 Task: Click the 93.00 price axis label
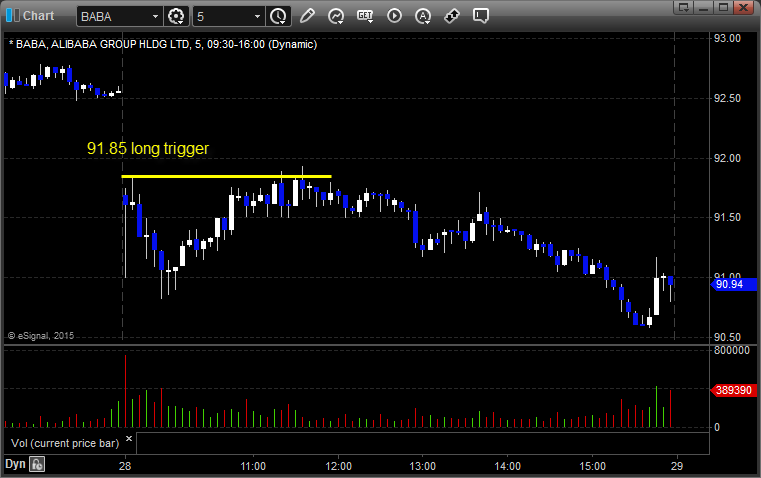[727, 38]
